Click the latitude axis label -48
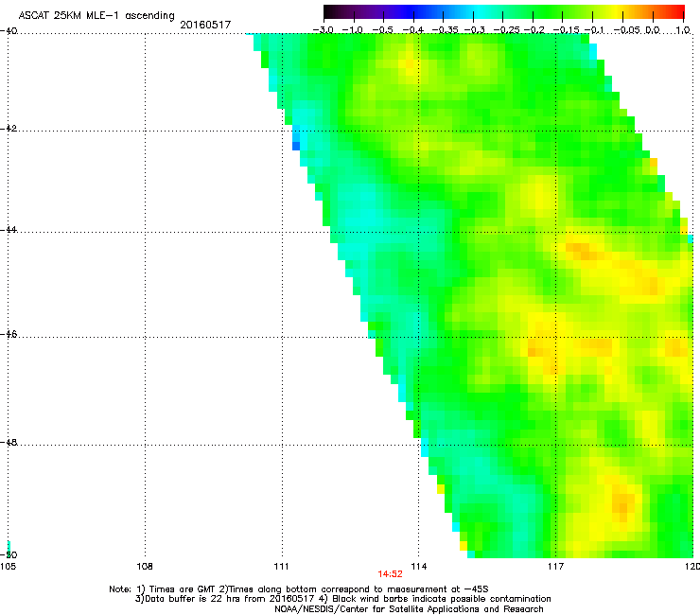 [x=9, y=442]
